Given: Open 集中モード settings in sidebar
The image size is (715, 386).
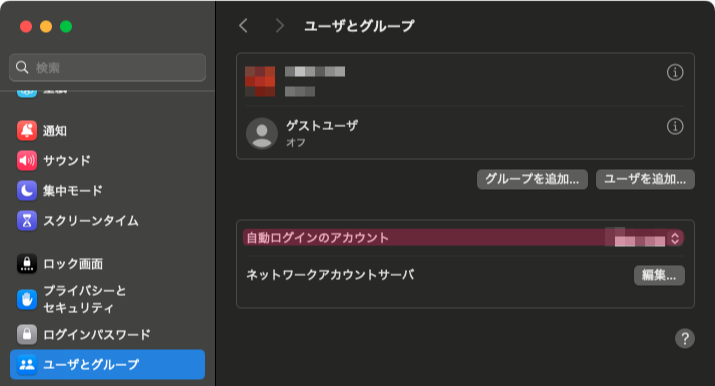Looking at the screenshot, I should click(x=107, y=190).
